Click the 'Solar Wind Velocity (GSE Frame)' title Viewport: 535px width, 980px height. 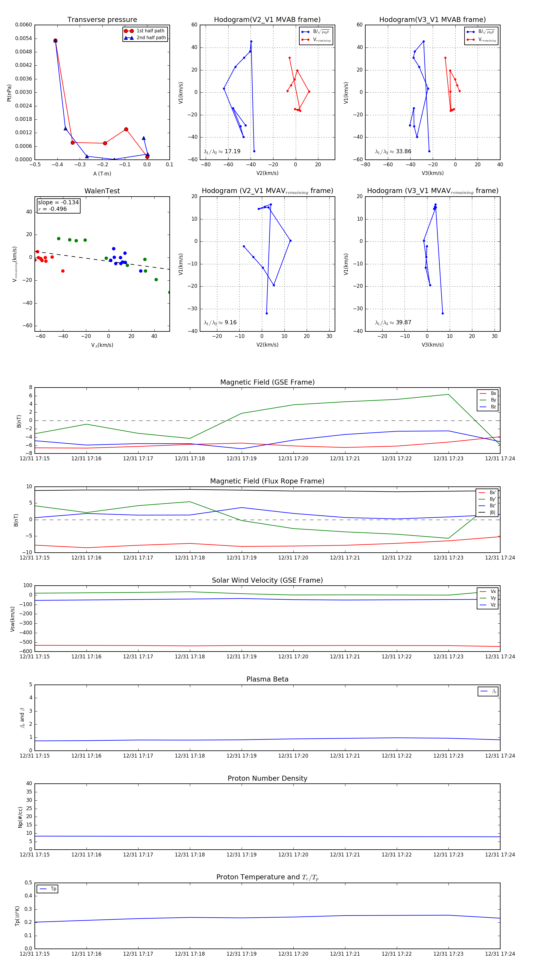tap(267, 580)
